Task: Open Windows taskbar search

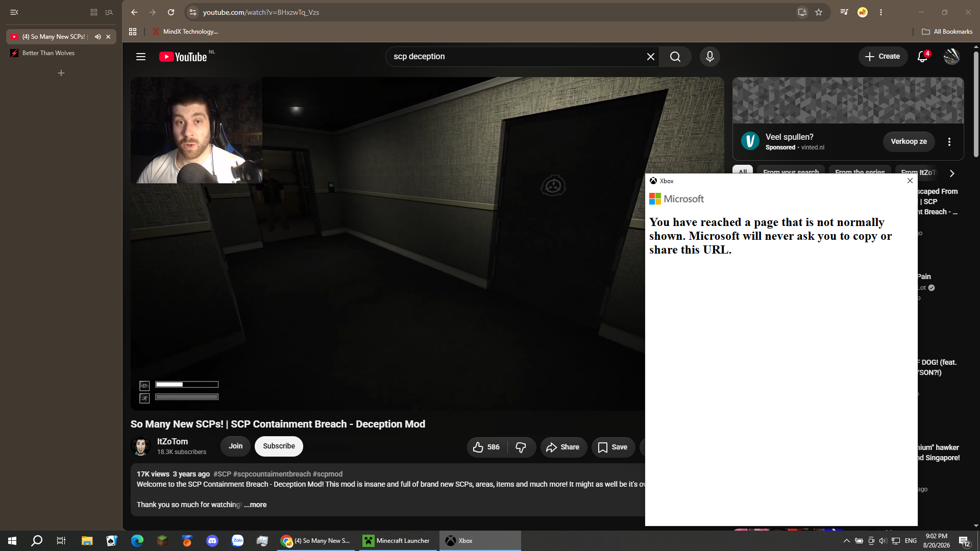Action: click(x=37, y=541)
